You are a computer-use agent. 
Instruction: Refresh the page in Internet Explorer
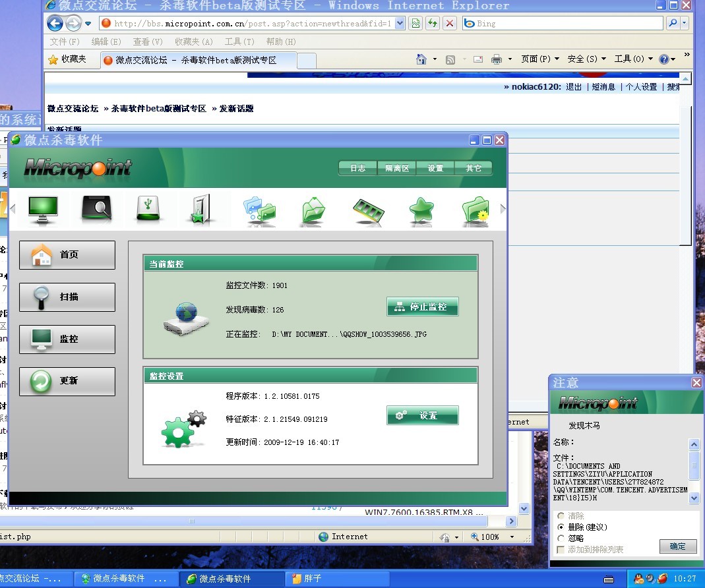click(433, 23)
